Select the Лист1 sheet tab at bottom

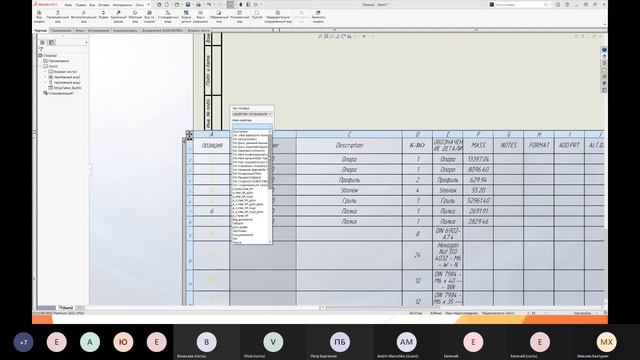tap(66, 307)
